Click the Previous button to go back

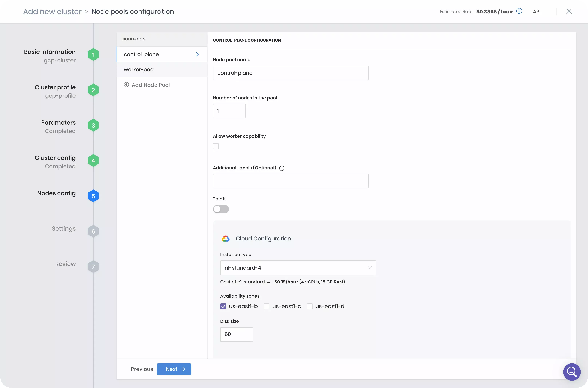click(141, 369)
